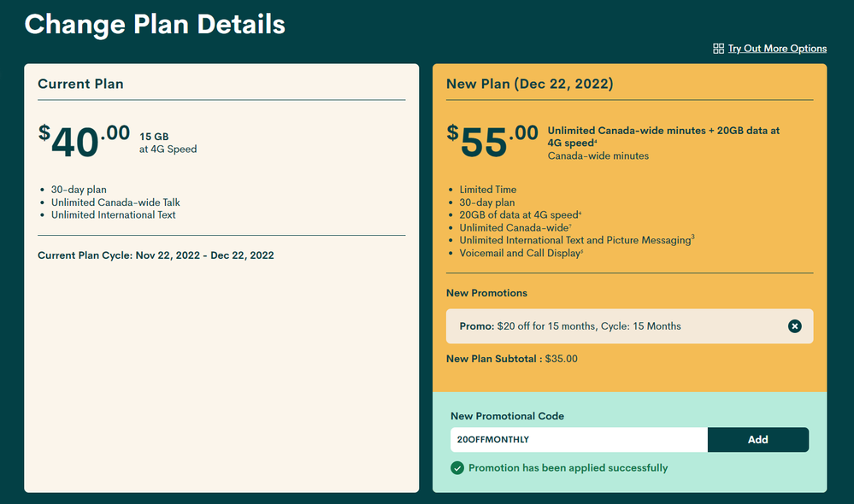
Task: Click the Unlimited International Text and Picture Messaging bullet
Action: click(575, 241)
